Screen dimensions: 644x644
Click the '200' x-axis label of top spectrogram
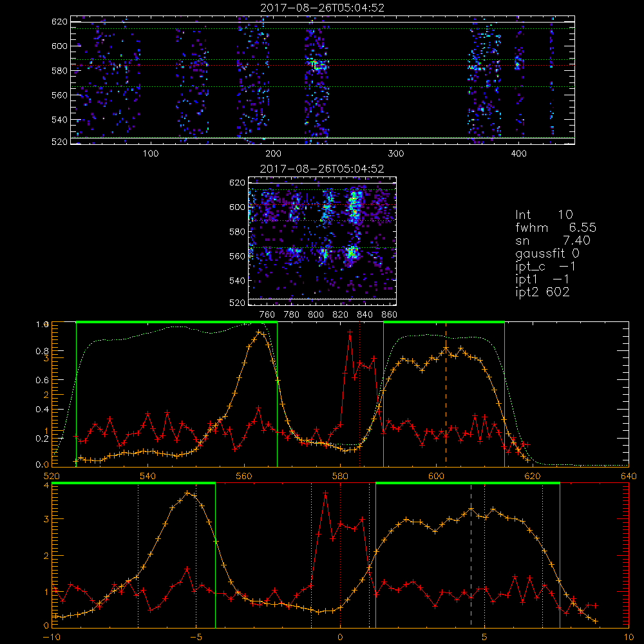(x=273, y=154)
